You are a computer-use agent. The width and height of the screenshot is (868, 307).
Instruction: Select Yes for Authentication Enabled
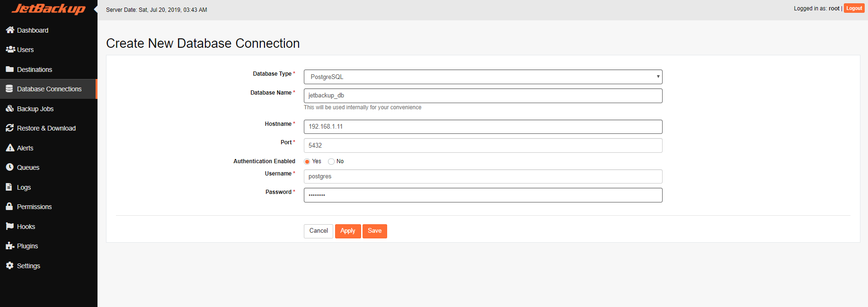point(307,161)
